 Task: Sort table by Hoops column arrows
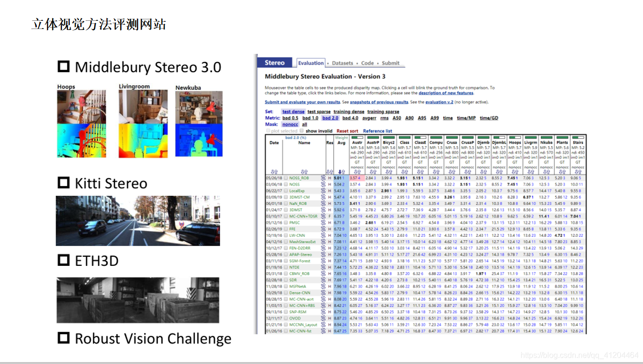point(515,172)
